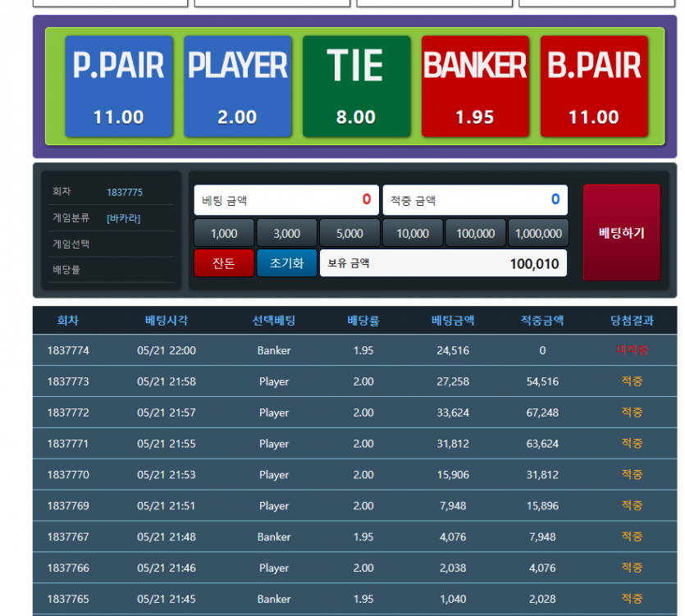Select round 1837769 cell
The height and width of the screenshot is (616, 685).
coord(68,505)
